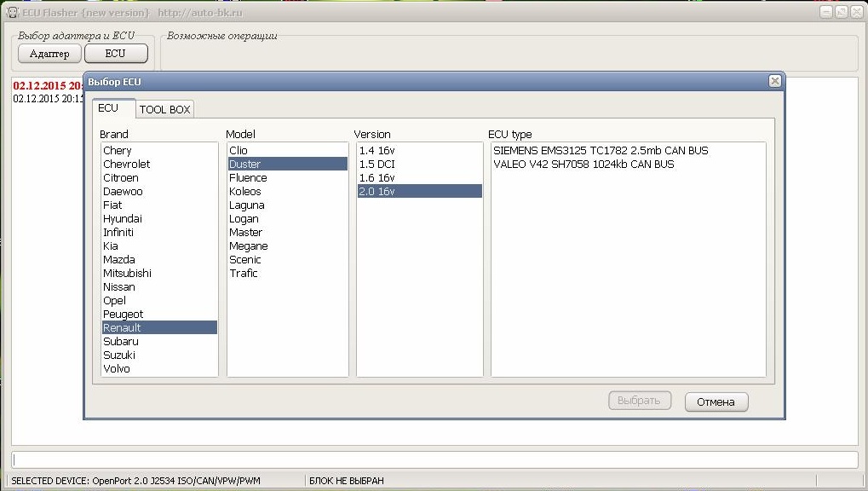Screen dimensions: 868x491
Task: Select the highlighted Renault brand
Action: tap(159, 328)
